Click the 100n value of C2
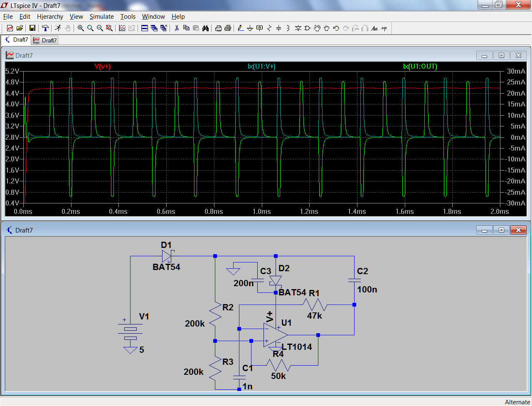The height and width of the screenshot is (406, 532). pos(367,289)
